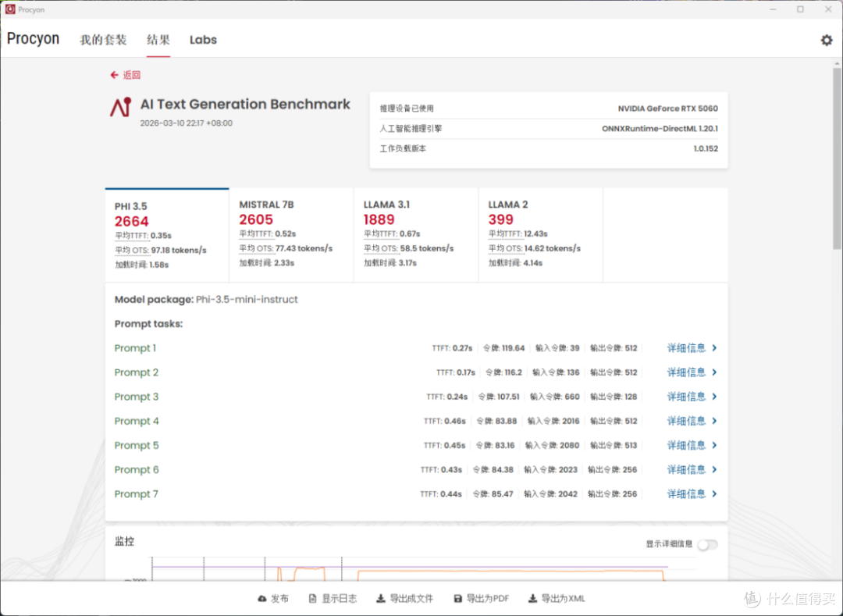
Task: Click the Prompt 5 task name
Action: (x=137, y=445)
